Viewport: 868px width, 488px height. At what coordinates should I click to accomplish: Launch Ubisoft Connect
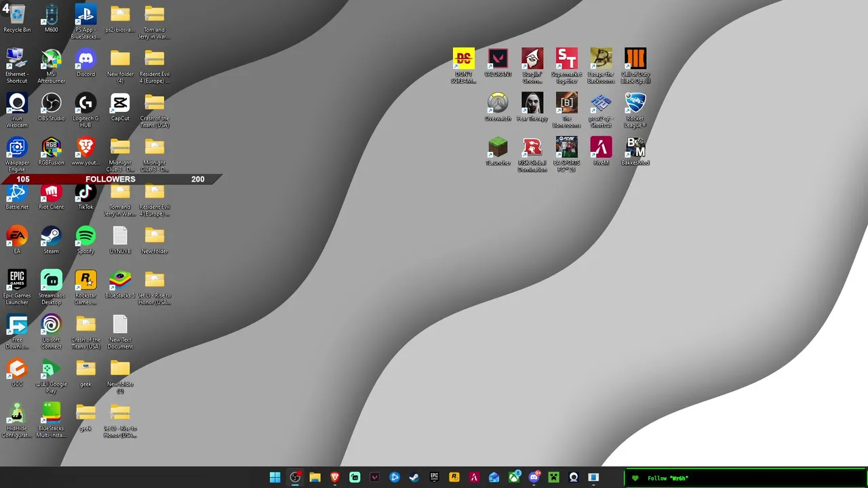52,331
